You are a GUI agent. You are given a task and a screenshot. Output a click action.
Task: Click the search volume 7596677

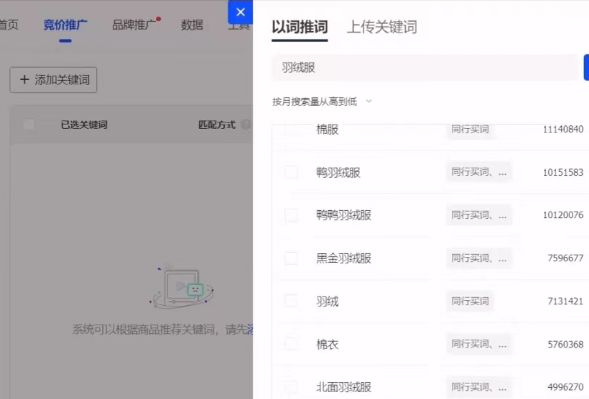pos(565,258)
